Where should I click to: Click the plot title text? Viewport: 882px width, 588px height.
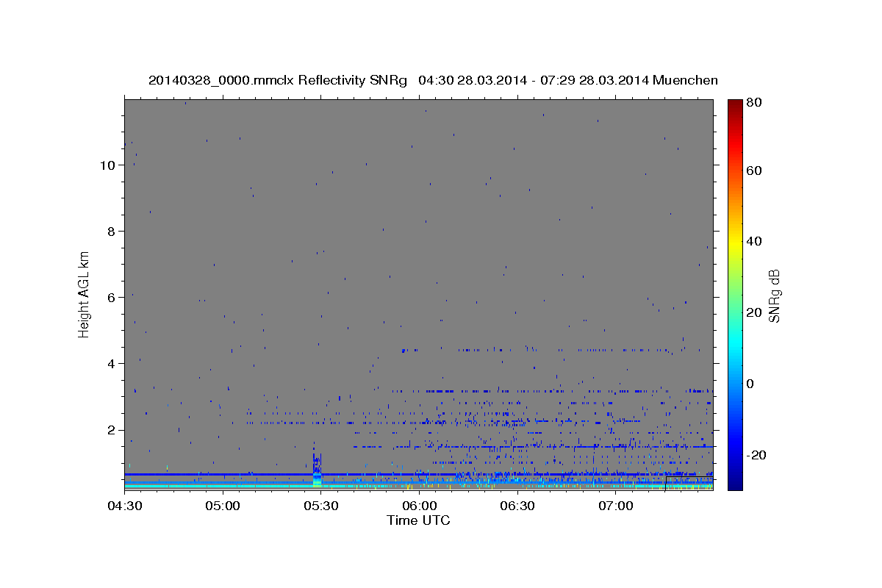coord(433,80)
